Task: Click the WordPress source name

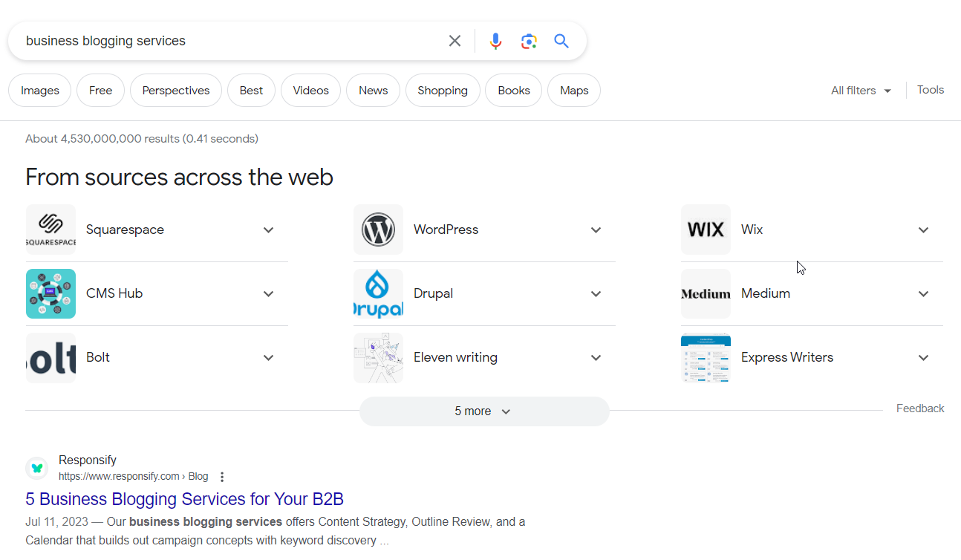Action: point(446,230)
